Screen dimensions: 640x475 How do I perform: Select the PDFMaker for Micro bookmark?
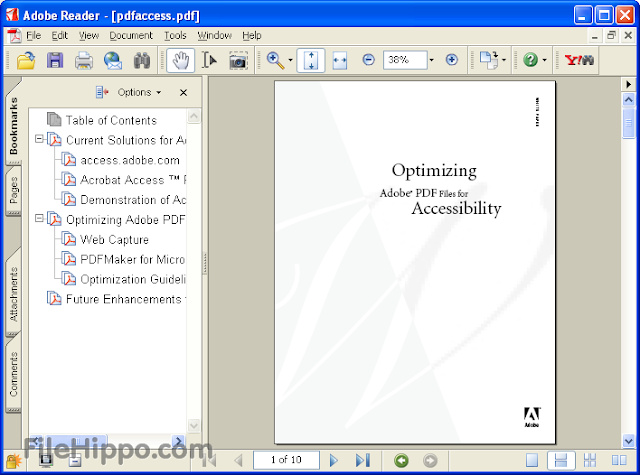(133, 260)
